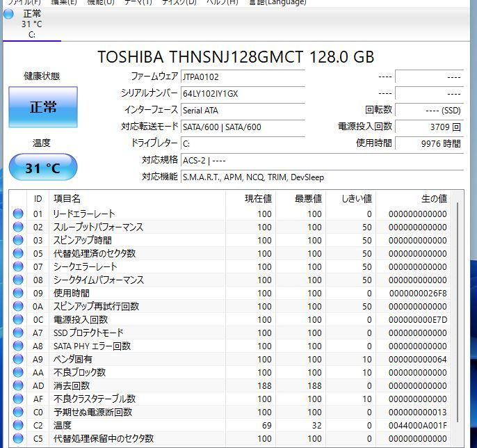This screenshot has width=477, height=448.
Task: Open the ファイル(F) menu
Action: 24,3
